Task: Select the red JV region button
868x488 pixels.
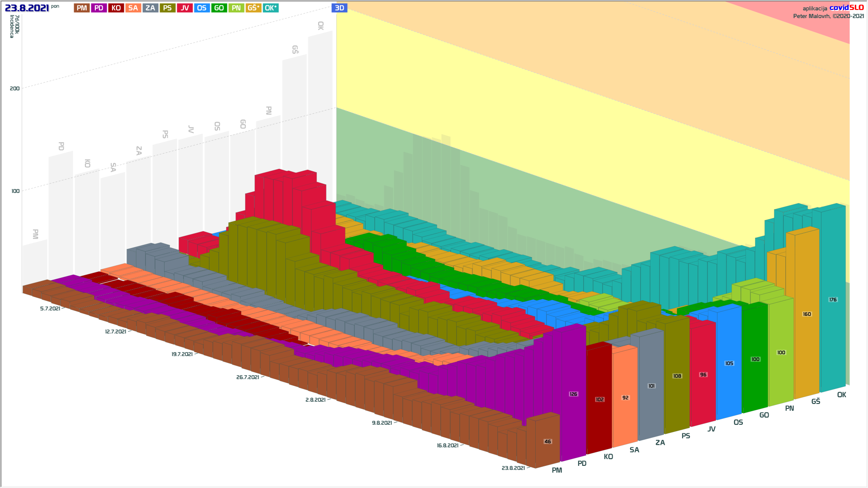Action: click(x=184, y=8)
